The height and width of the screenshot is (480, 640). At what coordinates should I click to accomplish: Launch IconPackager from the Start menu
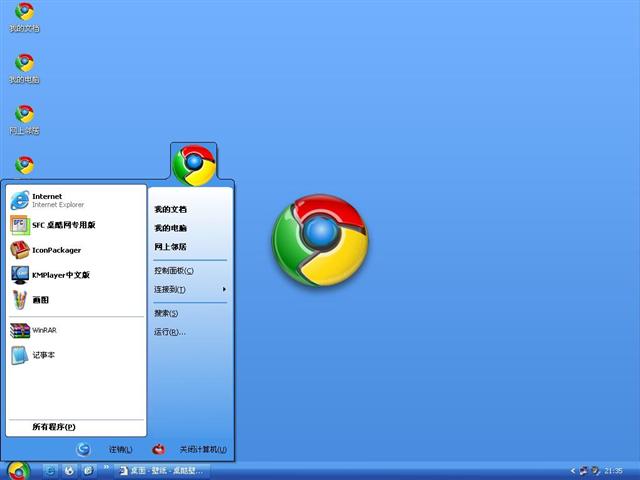[77, 250]
